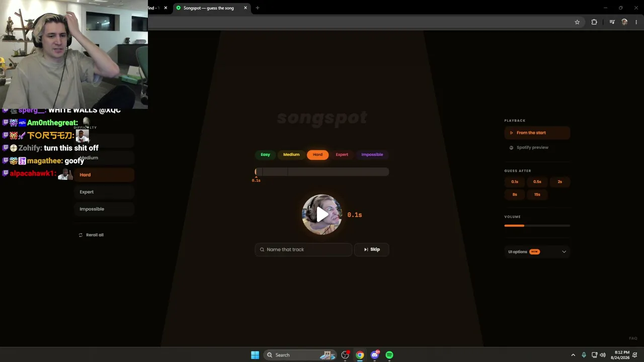Open the Chrome profile avatar
The height and width of the screenshot is (362, 644).
click(x=624, y=22)
